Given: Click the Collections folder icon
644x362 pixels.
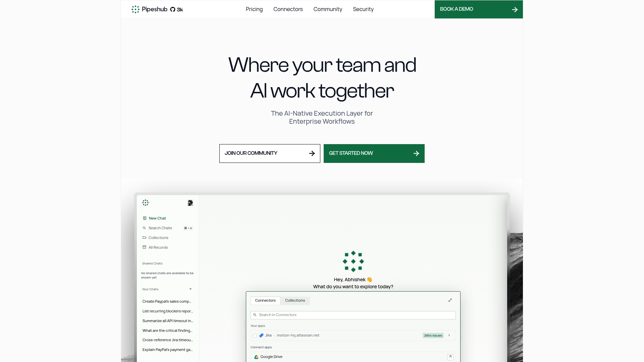Looking at the screenshot, I should [x=144, y=238].
